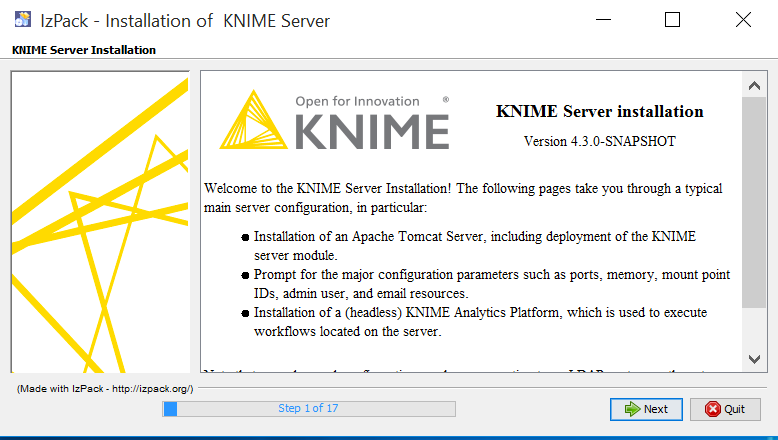Minimize the installer window

603,20
